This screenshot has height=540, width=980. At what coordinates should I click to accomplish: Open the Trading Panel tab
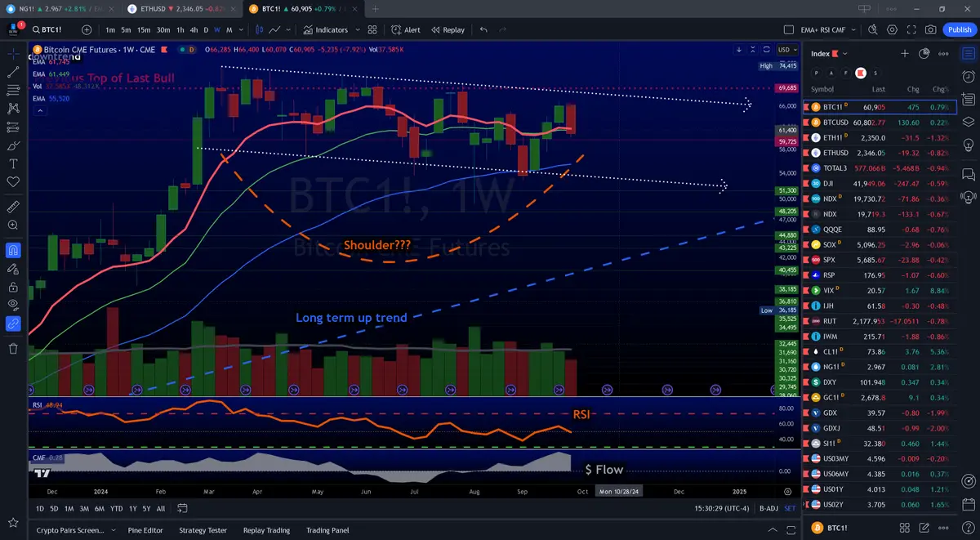pyautogui.click(x=327, y=530)
